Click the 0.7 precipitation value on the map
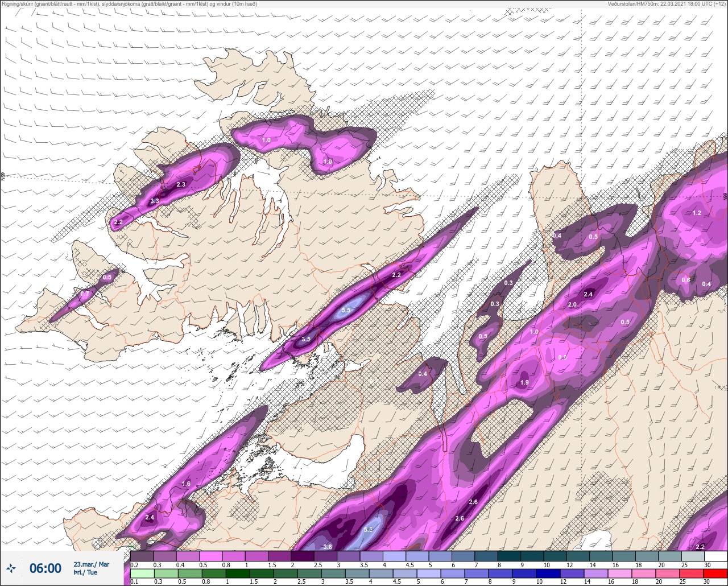 85,294
